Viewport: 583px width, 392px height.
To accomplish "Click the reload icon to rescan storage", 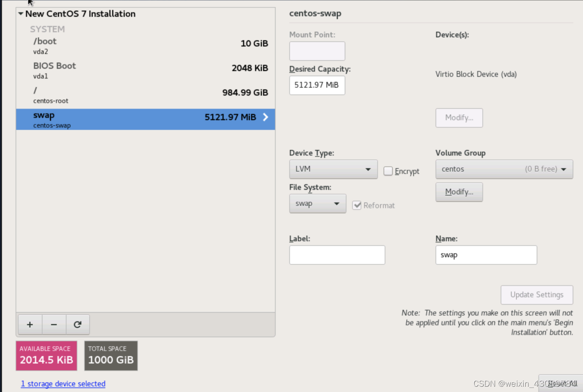I will tap(78, 325).
